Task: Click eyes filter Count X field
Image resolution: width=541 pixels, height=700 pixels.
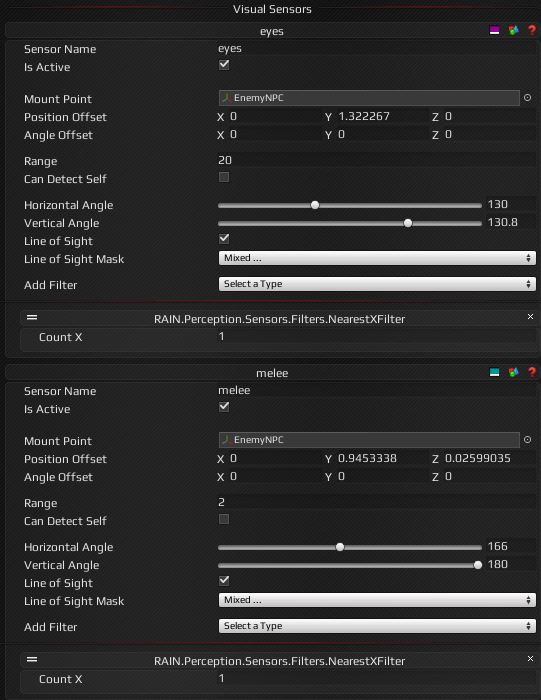Action: [376, 336]
